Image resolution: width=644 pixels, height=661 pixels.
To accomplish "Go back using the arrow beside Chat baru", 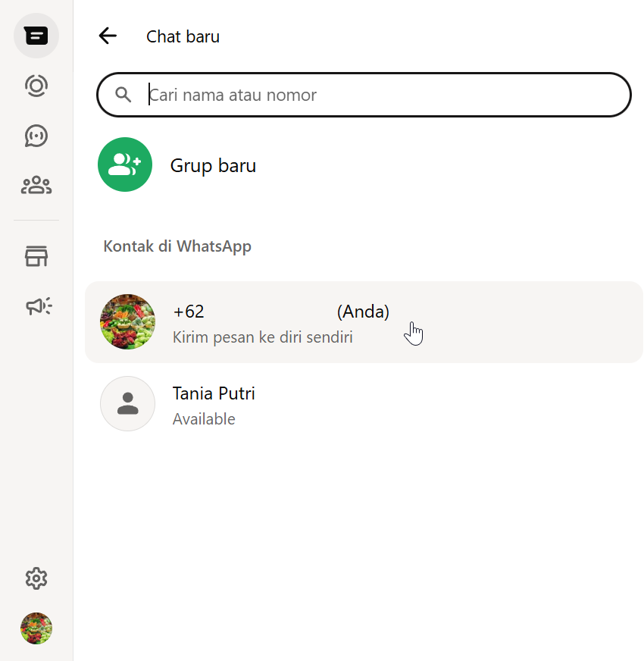I will [108, 36].
